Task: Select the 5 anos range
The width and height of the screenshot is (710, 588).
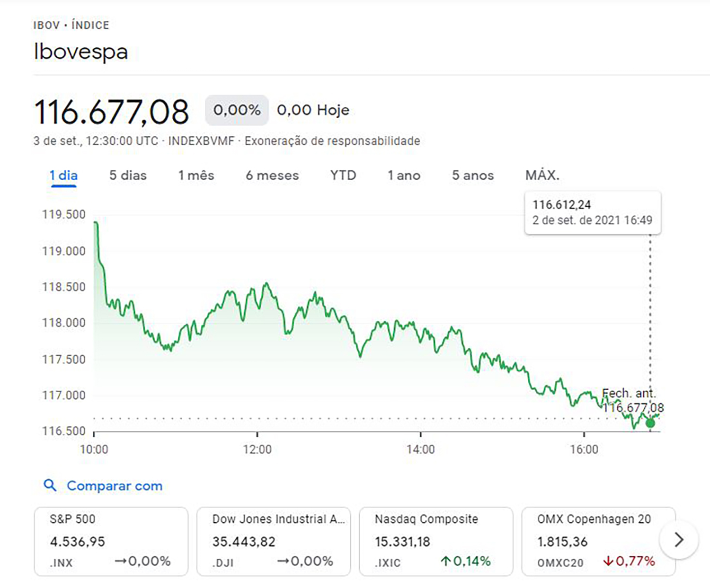Action: 472,176
